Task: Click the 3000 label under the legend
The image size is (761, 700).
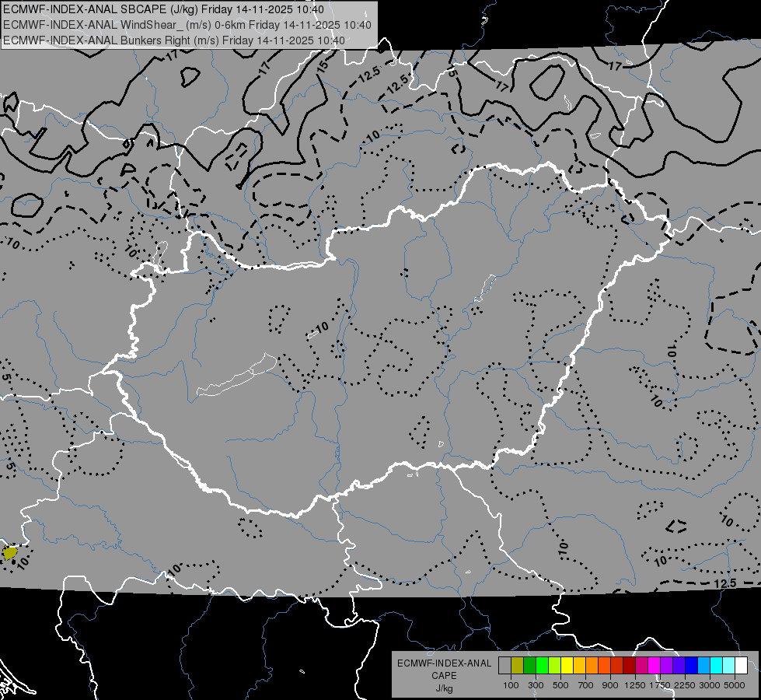Action: tap(710, 685)
